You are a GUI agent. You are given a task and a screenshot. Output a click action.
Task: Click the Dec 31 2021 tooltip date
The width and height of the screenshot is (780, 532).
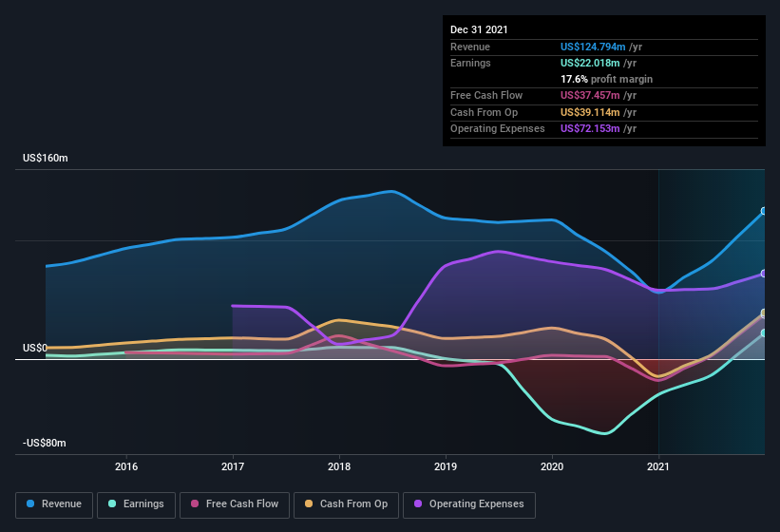coord(479,29)
